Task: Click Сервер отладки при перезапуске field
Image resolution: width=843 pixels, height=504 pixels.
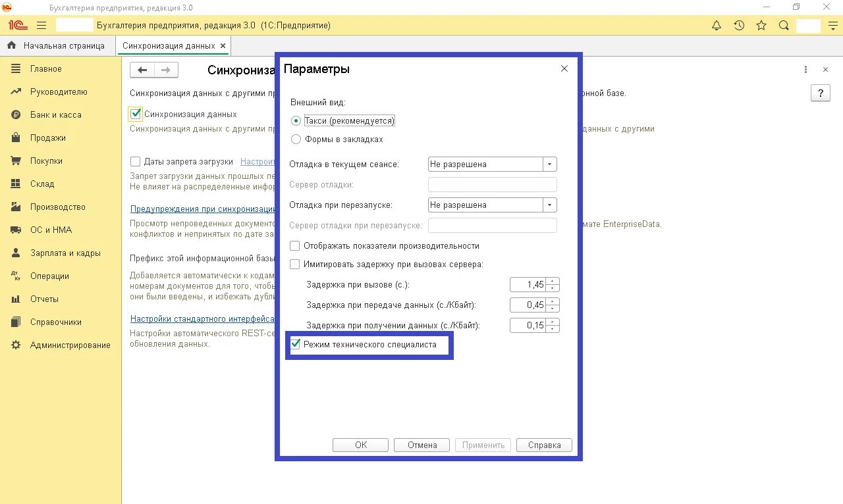Action: (x=493, y=226)
